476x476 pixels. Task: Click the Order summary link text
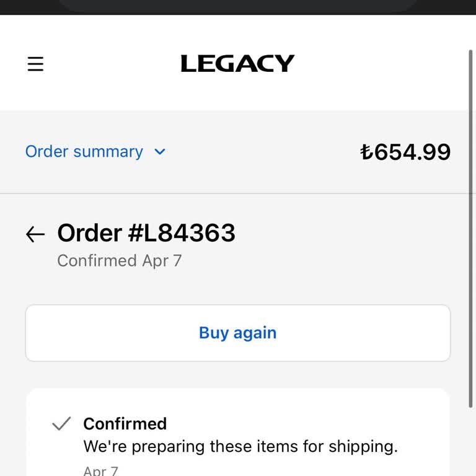coord(84,152)
